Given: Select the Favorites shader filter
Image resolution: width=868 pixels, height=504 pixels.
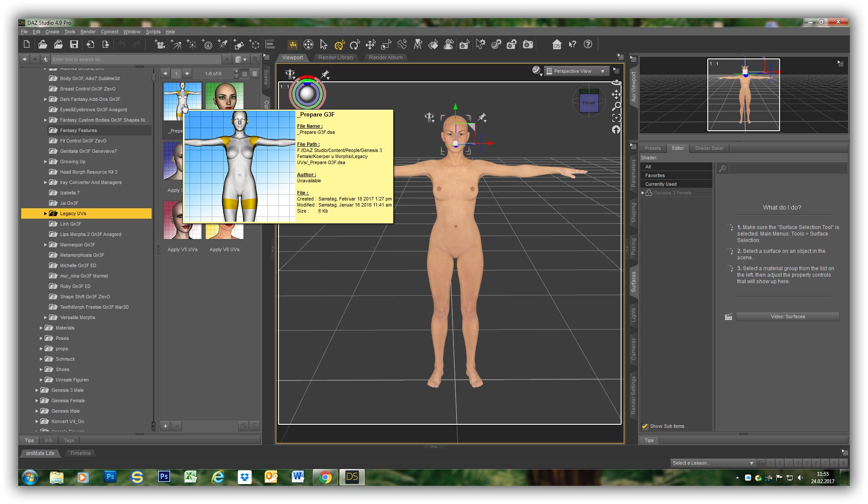Looking at the screenshot, I should (x=676, y=175).
